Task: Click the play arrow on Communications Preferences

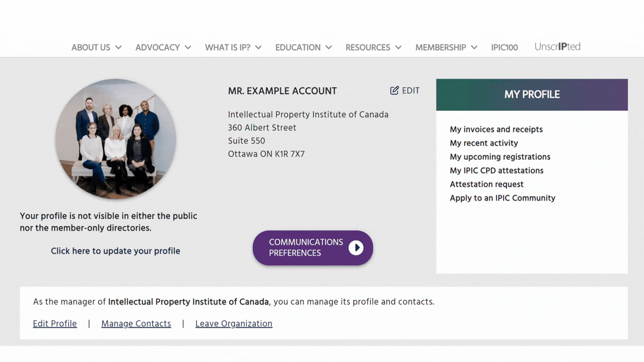Action: pyautogui.click(x=356, y=247)
